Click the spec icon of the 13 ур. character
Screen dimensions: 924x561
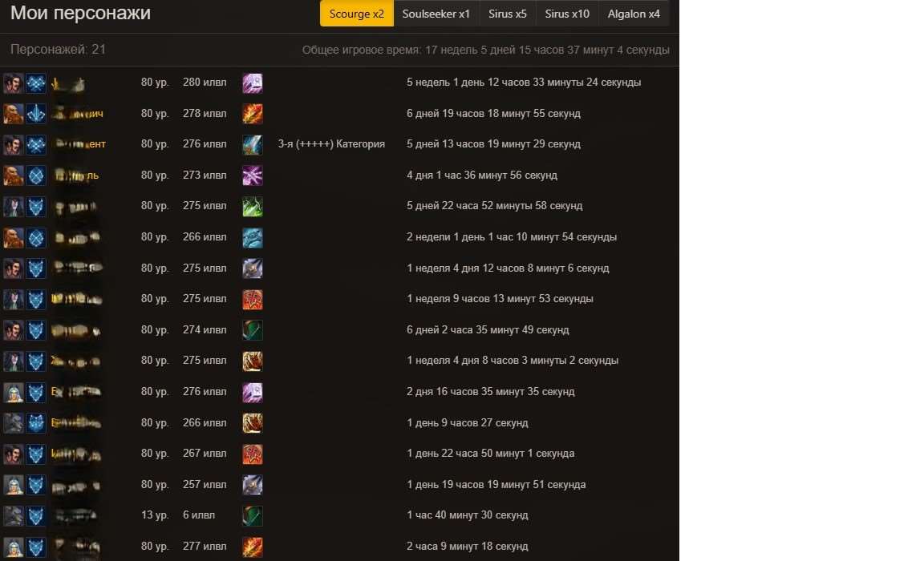click(x=253, y=515)
